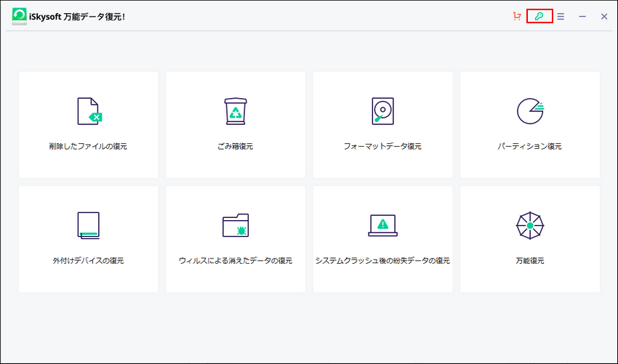Select 削除したファイルの復元 label

point(88,146)
